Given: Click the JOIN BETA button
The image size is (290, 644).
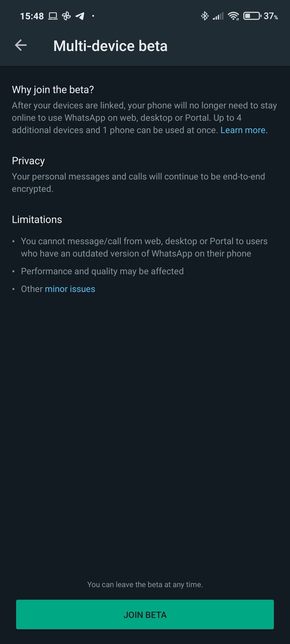Looking at the screenshot, I should pos(145,614).
